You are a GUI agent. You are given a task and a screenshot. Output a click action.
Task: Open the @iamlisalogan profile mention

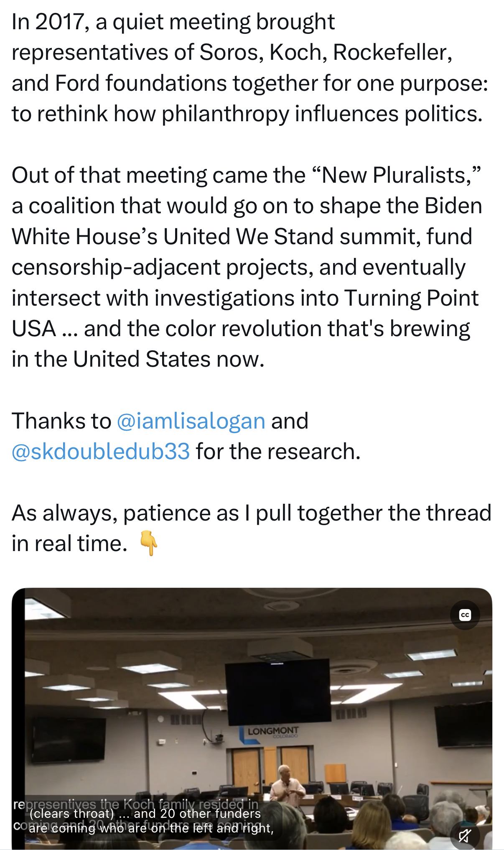tap(191, 421)
